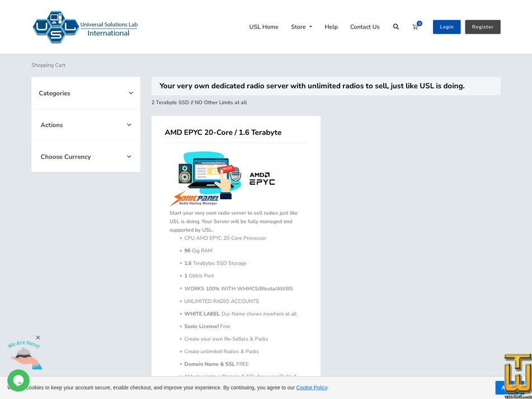Screen dimensions: 532x399
Task: Click 'Create your own Re-Sellers & Packs'
Action: (x=226, y=339)
